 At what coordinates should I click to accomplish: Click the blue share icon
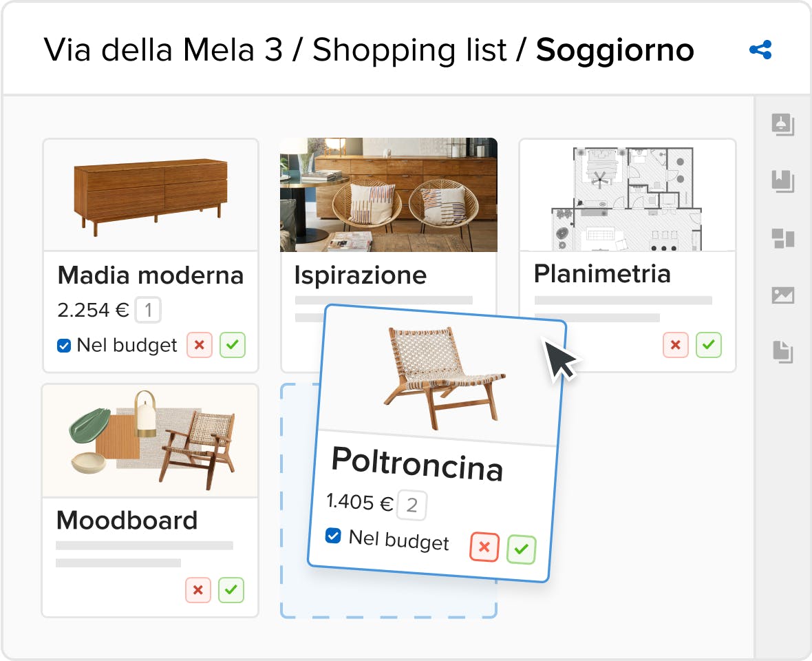760,50
